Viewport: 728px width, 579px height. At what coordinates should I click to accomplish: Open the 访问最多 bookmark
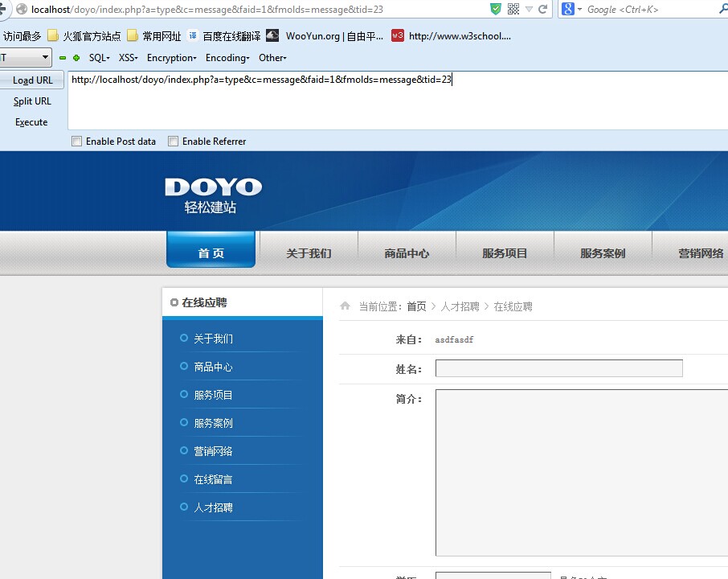[x=22, y=36]
